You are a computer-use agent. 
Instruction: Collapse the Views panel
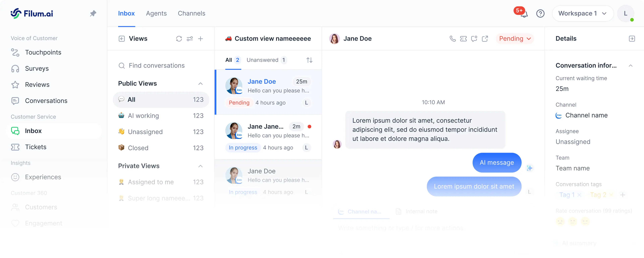pyautogui.click(x=122, y=39)
